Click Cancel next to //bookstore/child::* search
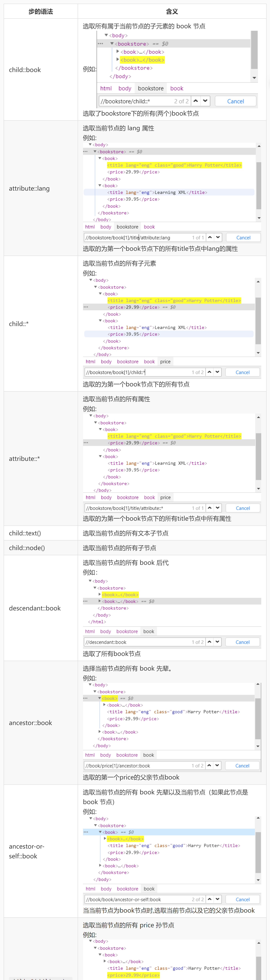 click(235, 101)
